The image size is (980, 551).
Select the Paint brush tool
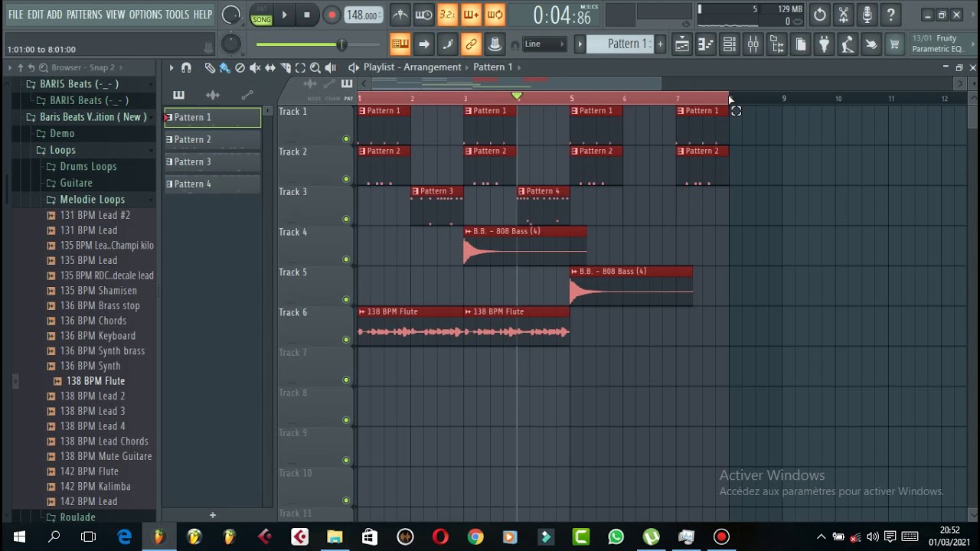pos(224,67)
